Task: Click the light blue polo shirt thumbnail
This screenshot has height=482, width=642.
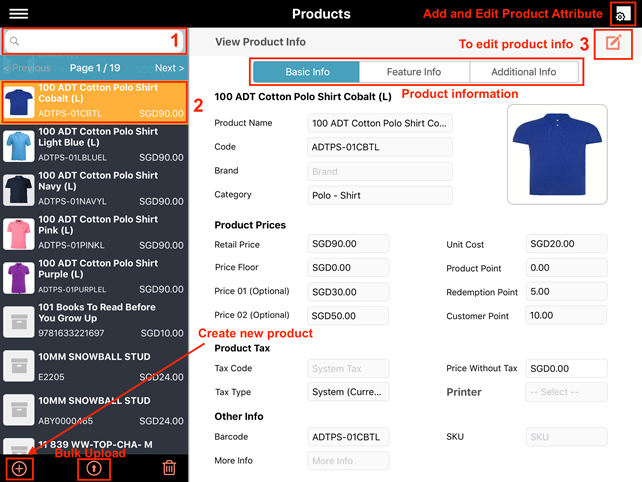Action: coord(19,146)
